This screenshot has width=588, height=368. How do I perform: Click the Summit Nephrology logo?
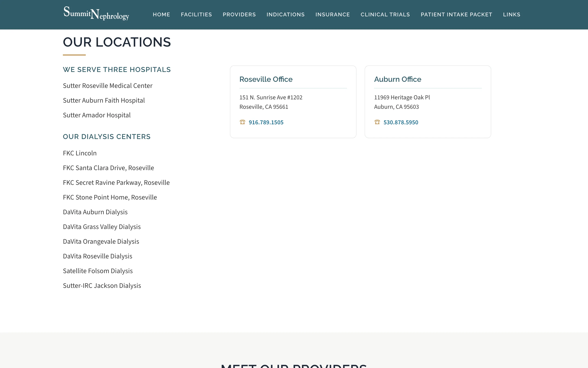[x=96, y=14]
